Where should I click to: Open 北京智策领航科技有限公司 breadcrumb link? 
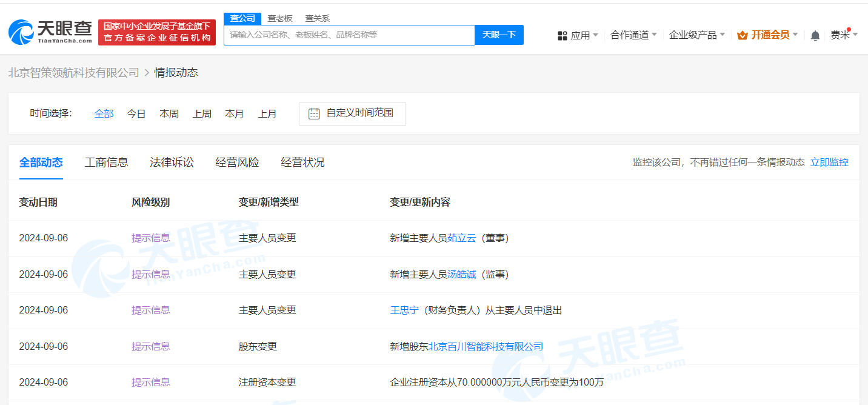click(x=73, y=73)
